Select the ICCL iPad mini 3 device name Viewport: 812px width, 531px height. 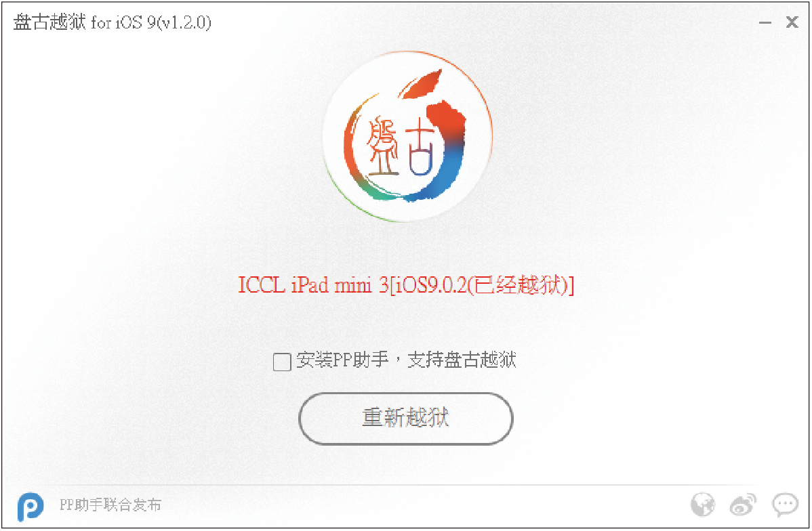coord(312,285)
